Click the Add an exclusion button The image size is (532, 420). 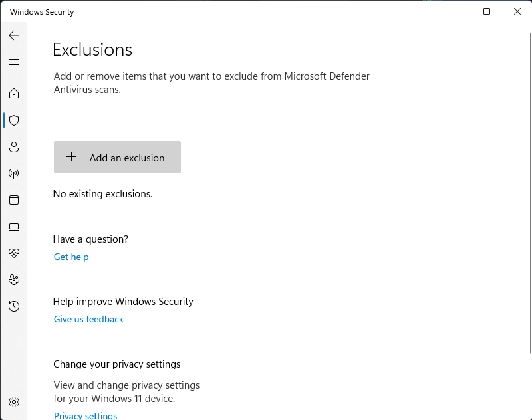117,157
